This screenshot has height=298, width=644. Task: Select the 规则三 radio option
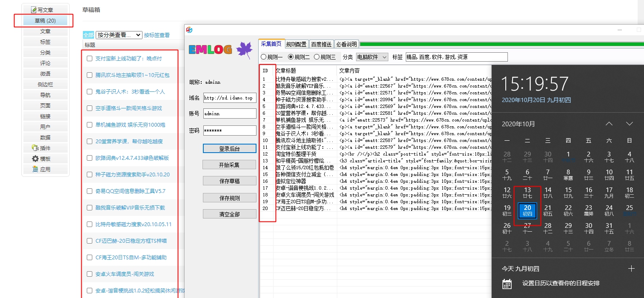316,57
